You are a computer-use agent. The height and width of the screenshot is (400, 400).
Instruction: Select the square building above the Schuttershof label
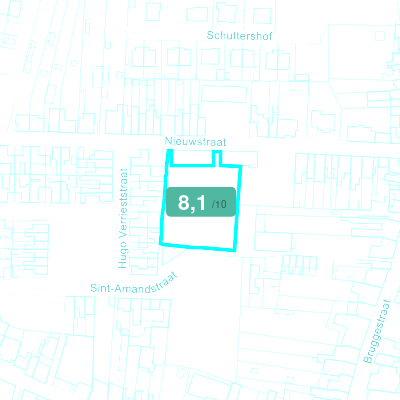262,15
